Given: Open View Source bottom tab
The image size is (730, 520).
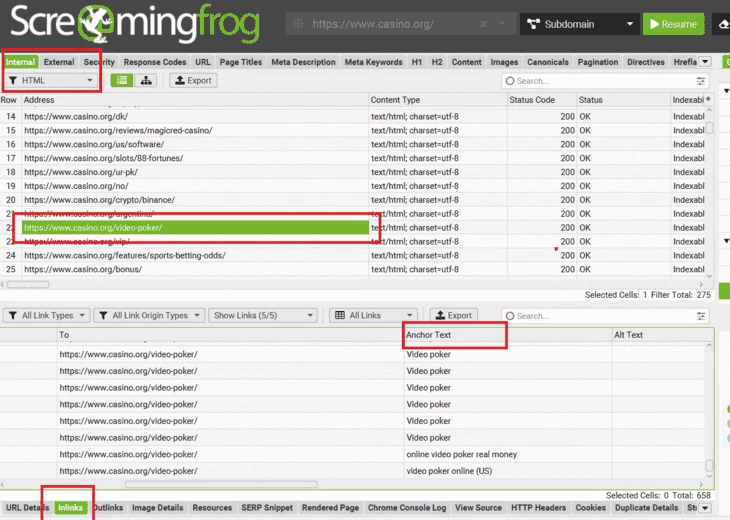Looking at the screenshot, I should [478, 507].
